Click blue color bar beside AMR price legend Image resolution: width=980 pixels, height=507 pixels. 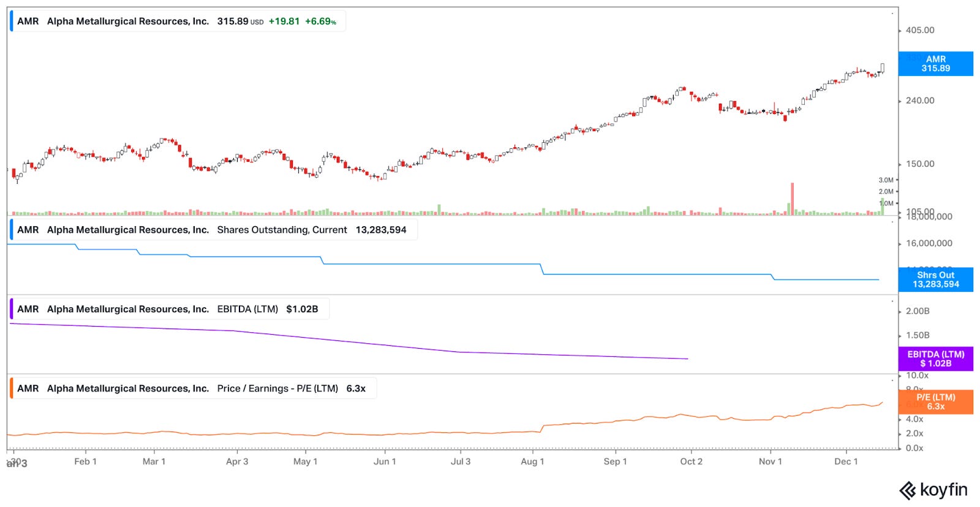coord(11,21)
